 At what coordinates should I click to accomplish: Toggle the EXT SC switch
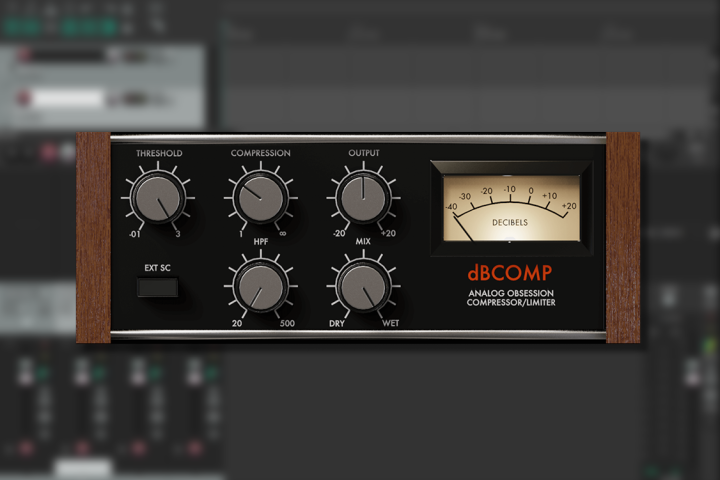(158, 287)
